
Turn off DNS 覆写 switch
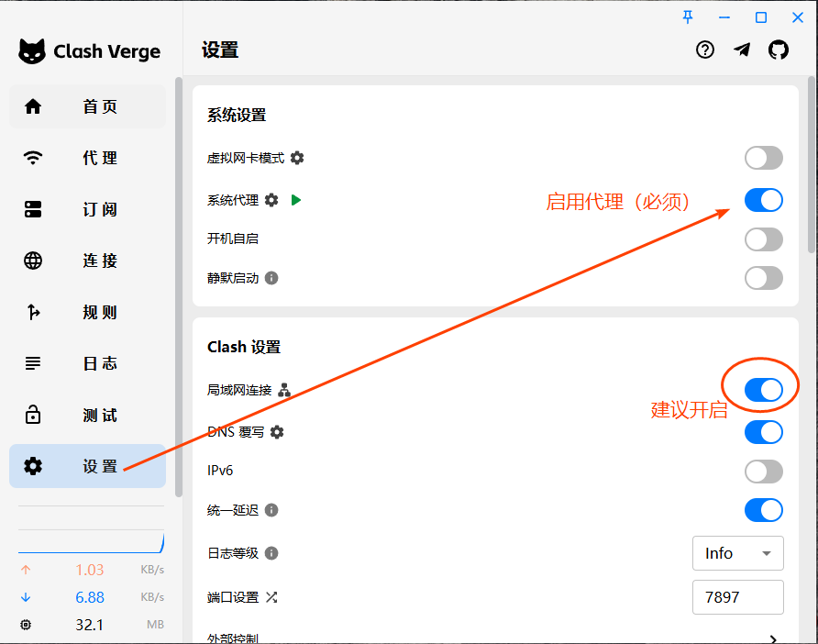764,432
